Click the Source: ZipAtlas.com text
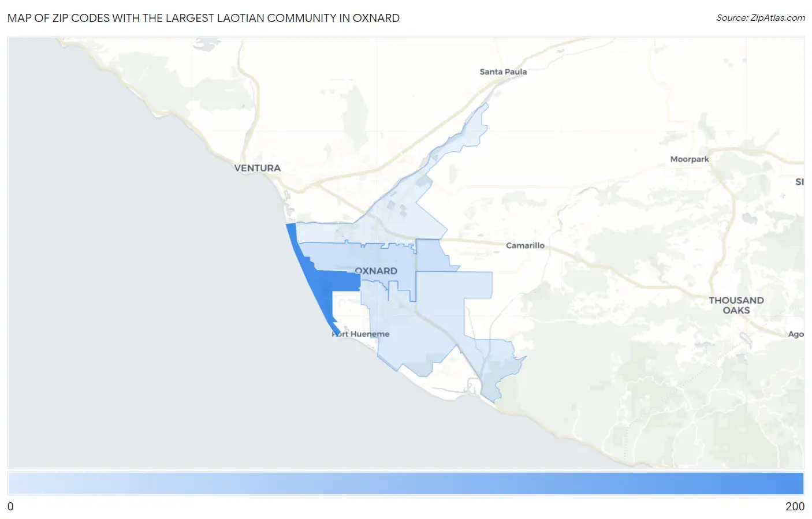This screenshot has width=812, height=519. 761,18
